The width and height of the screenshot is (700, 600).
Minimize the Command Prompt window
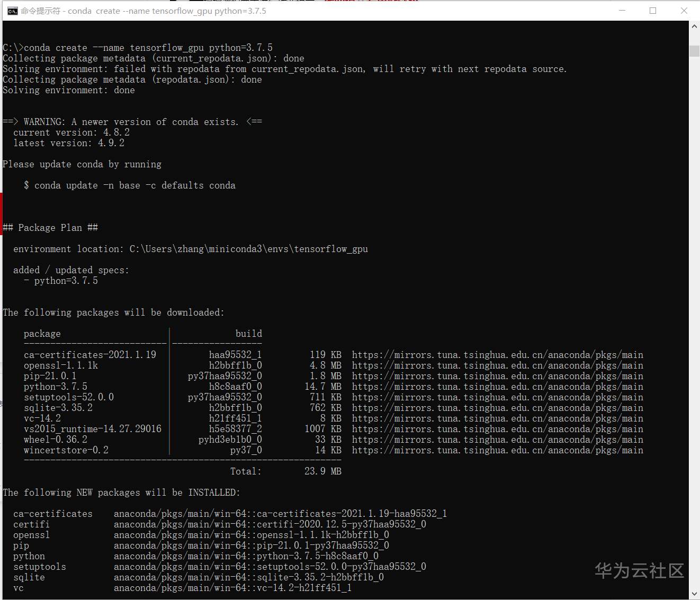tap(622, 11)
